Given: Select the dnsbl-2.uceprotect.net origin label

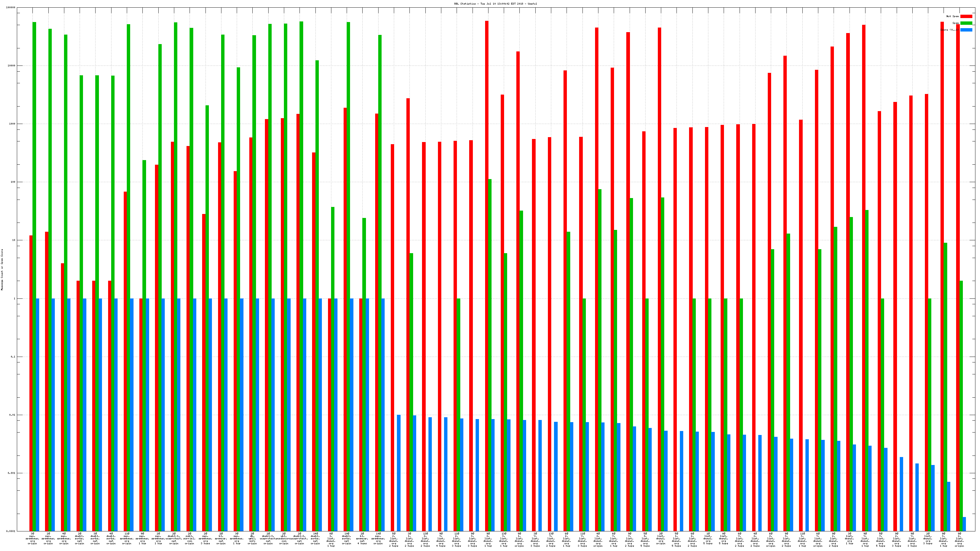Looking at the screenshot, I should point(300,539).
